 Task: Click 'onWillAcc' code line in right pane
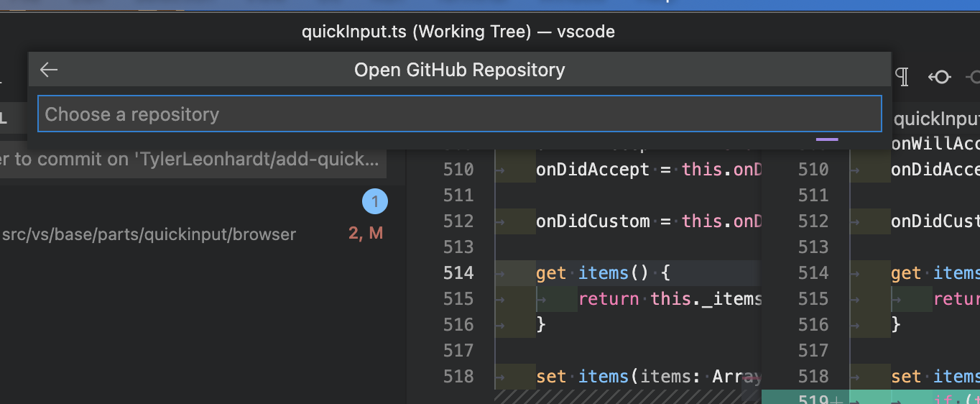(935, 144)
